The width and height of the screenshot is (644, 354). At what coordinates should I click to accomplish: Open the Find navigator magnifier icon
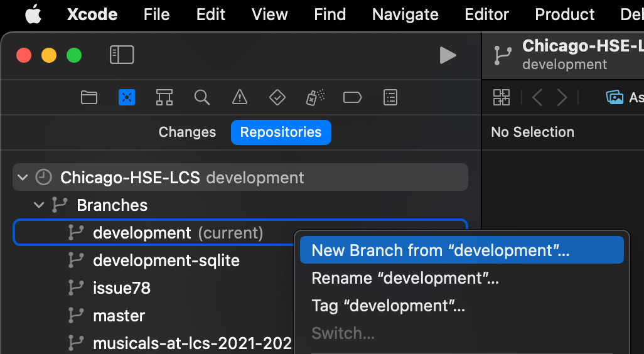201,97
